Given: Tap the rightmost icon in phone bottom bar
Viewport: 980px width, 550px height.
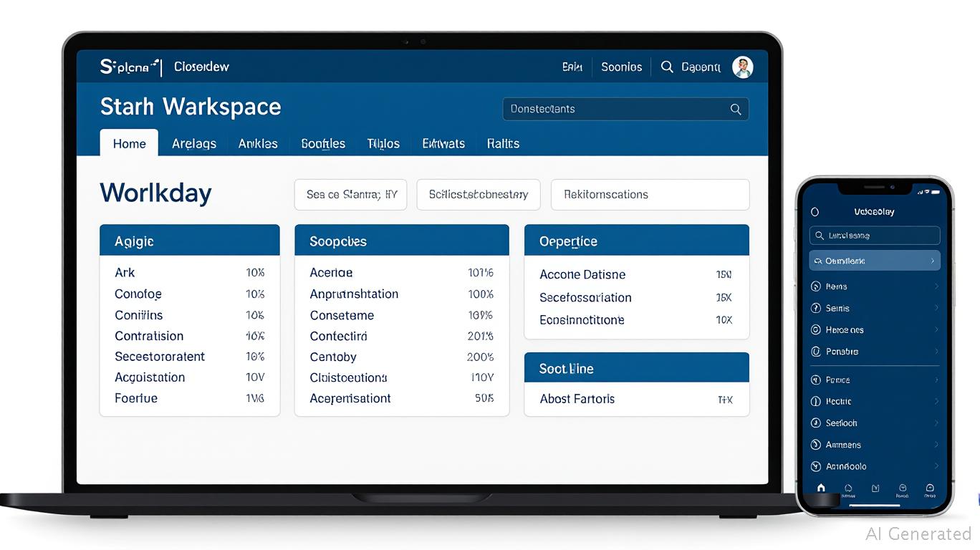Looking at the screenshot, I should click(x=930, y=488).
